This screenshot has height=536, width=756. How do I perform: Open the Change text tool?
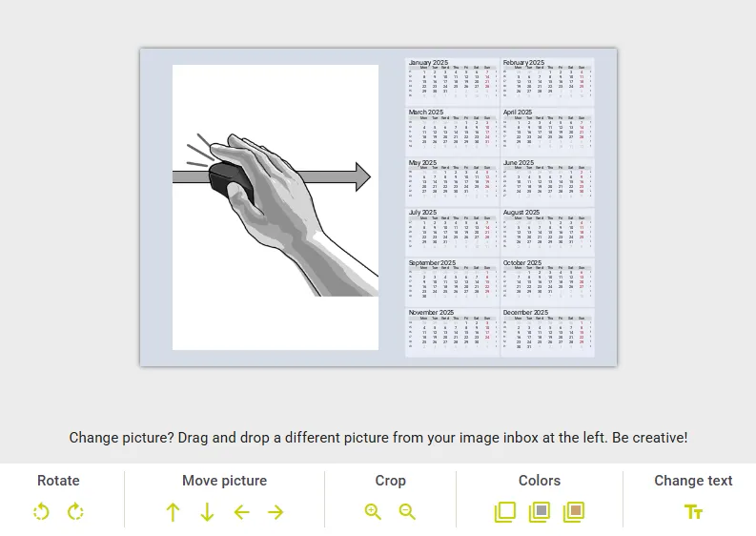693,512
